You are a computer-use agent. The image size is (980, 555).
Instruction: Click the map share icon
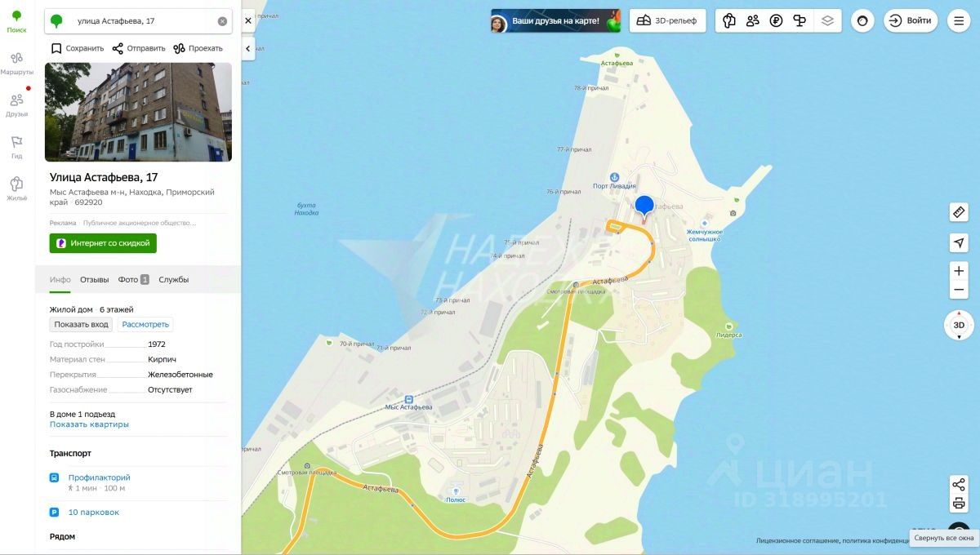click(959, 484)
